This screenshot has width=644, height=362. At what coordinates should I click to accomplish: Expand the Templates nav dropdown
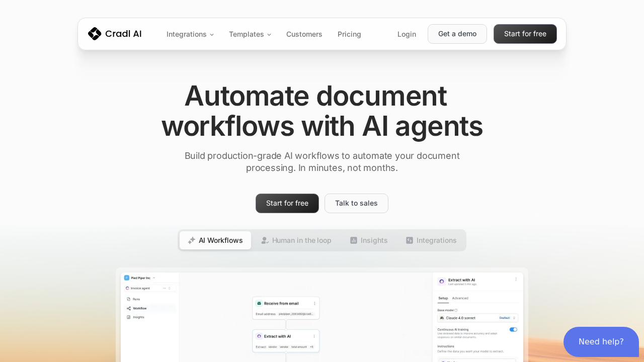point(250,34)
